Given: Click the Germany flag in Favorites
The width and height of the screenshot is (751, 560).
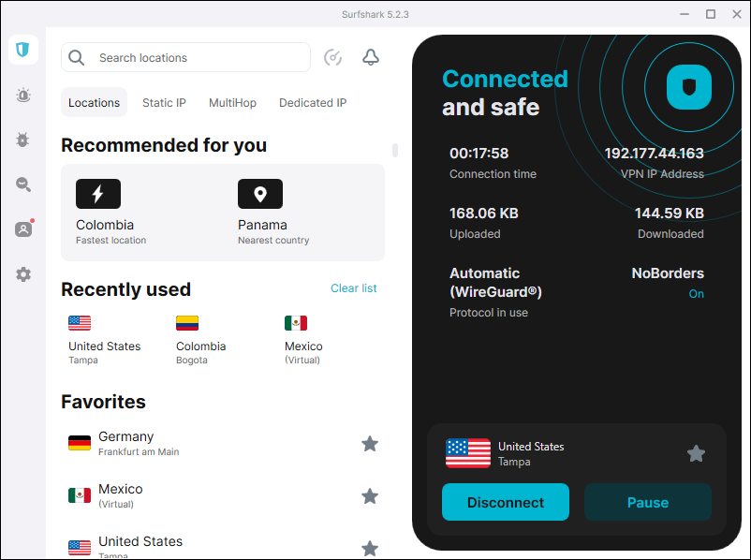Looking at the screenshot, I should coord(80,443).
